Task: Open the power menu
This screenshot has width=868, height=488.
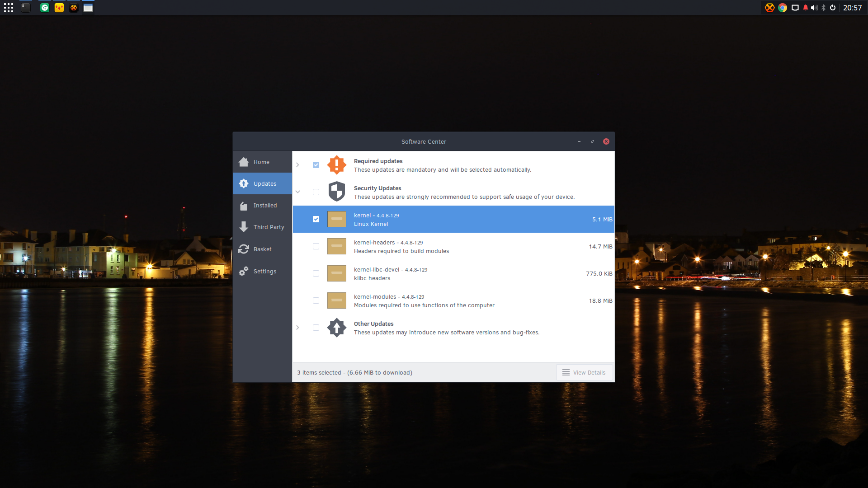Action: 833,8
